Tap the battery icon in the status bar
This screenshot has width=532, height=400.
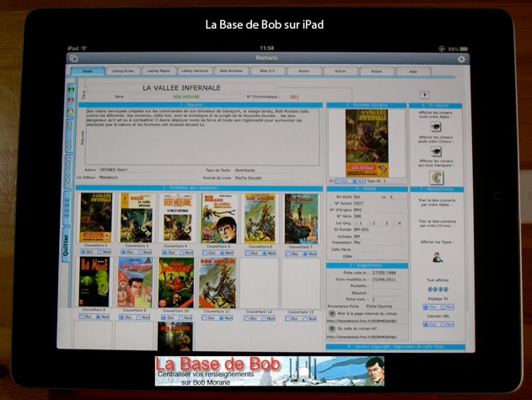[464, 49]
